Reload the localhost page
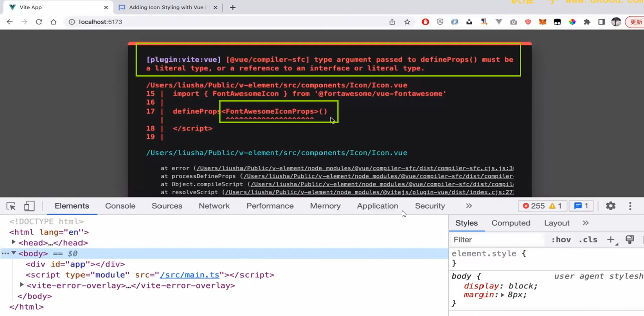 pyautogui.click(x=39, y=22)
